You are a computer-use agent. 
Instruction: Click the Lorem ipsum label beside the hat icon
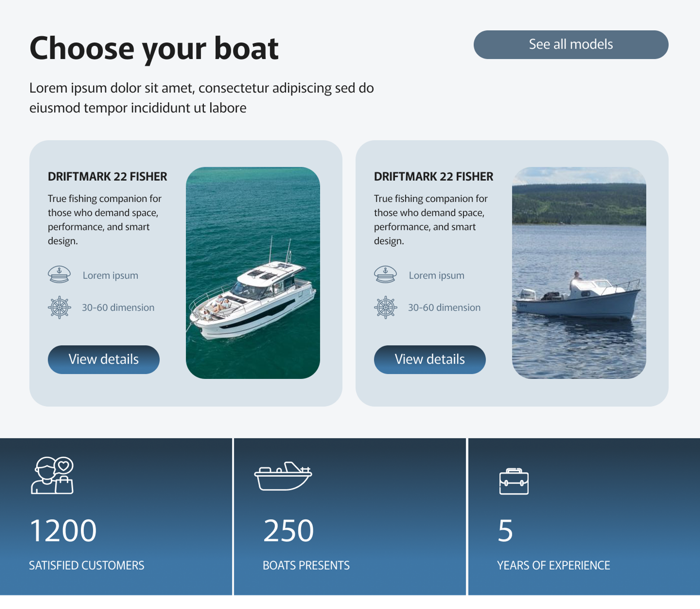click(x=110, y=275)
